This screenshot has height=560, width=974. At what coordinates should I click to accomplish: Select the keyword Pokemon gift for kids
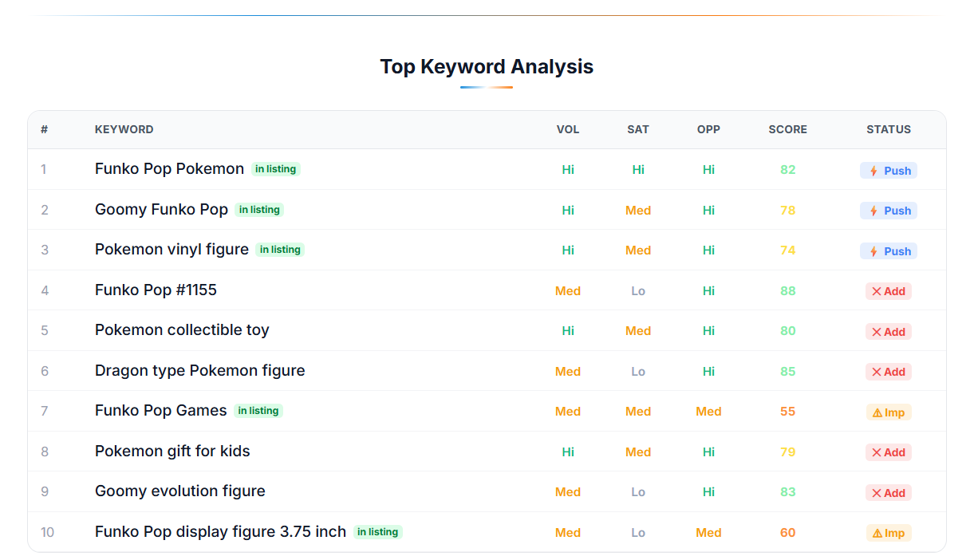[172, 451]
